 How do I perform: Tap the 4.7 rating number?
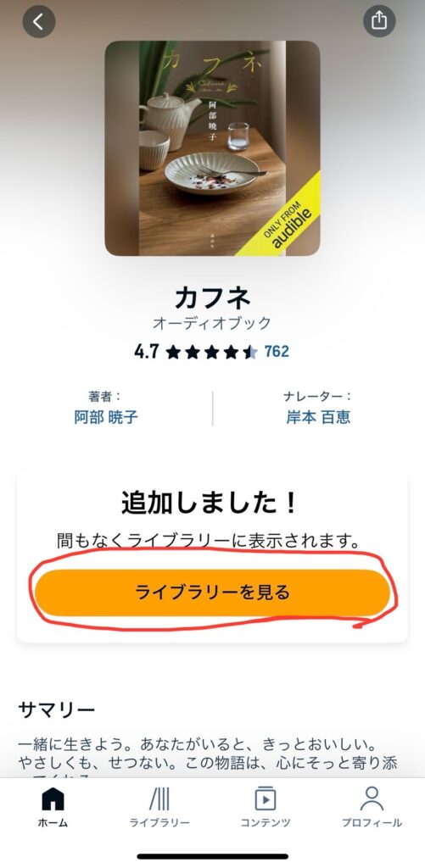coord(147,352)
